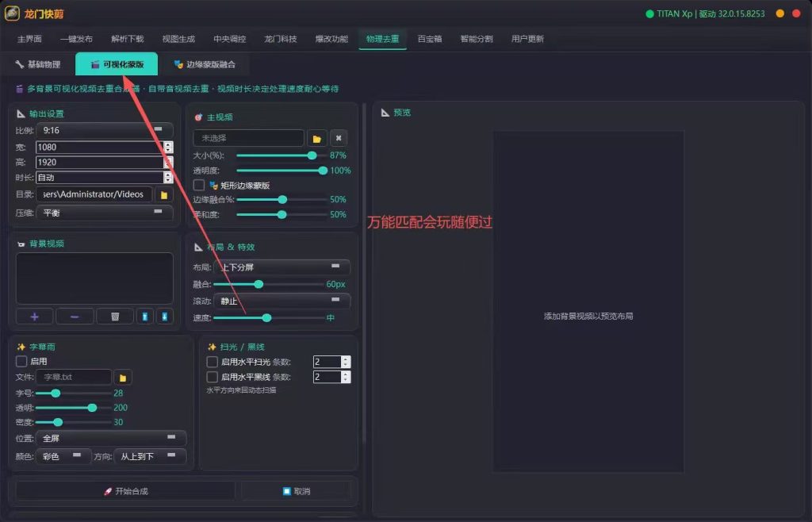Image resolution: width=812 pixels, height=522 pixels.
Task: Tick the 字幕雨 启用 checkbox
Action: coord(21,361)
